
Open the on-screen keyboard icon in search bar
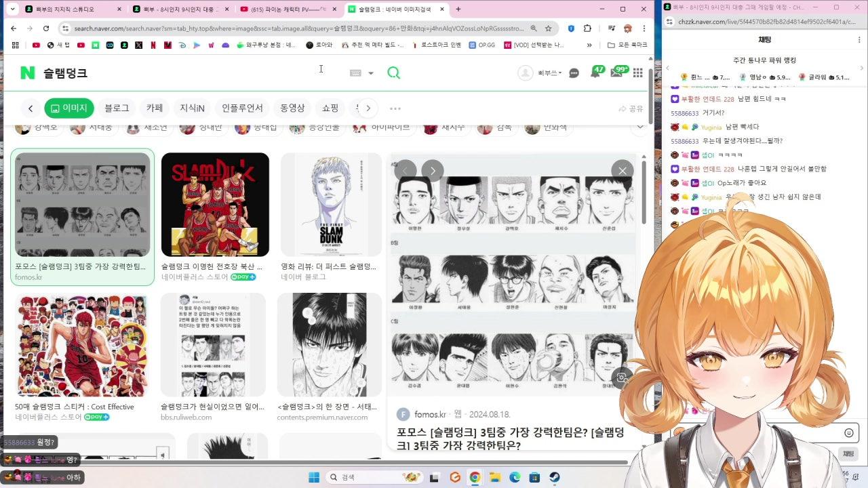click(355, 73)
